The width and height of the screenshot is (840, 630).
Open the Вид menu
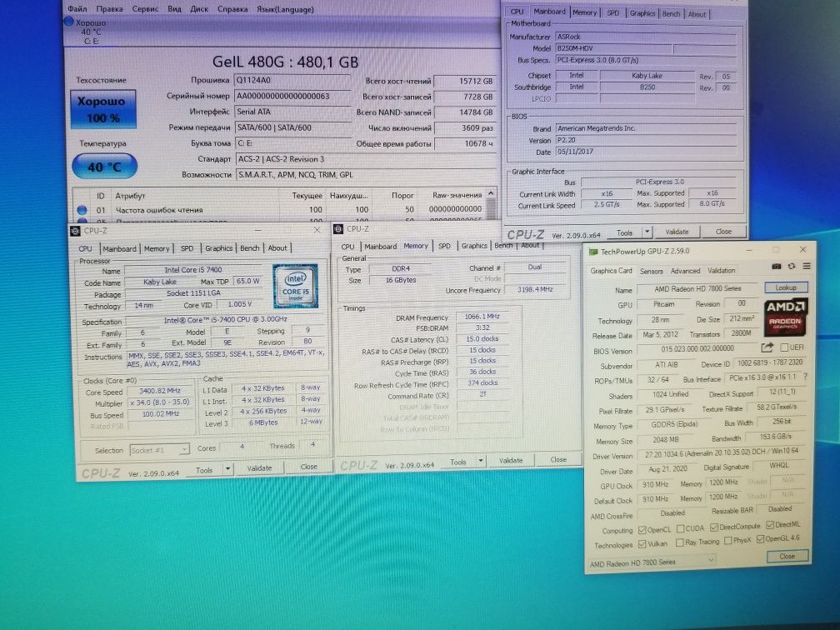[x=174, y=9]
